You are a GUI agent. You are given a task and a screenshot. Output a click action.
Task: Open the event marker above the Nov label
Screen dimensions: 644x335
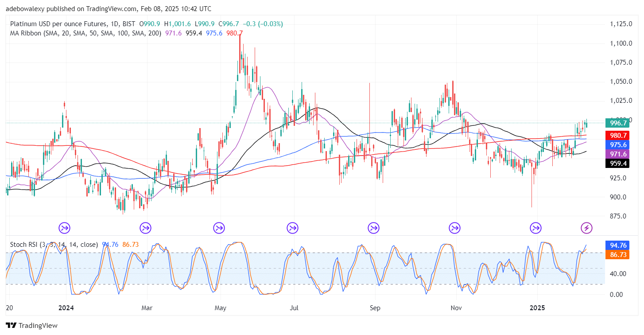click(454, 228)
